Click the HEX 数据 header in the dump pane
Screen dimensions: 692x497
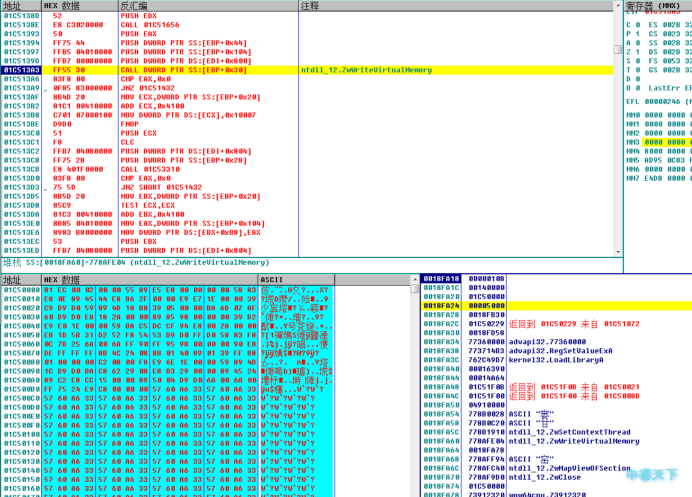pos(150,280)
